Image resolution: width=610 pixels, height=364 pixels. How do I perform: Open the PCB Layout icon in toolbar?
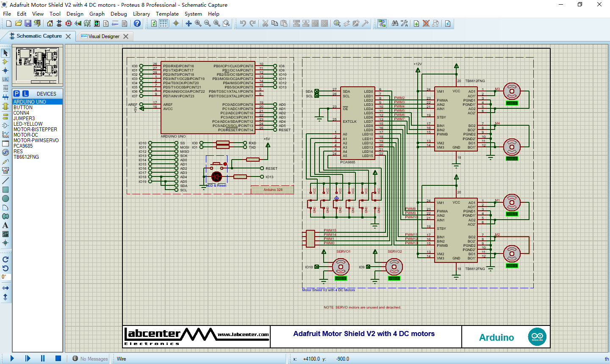click(x=69, y=24)
